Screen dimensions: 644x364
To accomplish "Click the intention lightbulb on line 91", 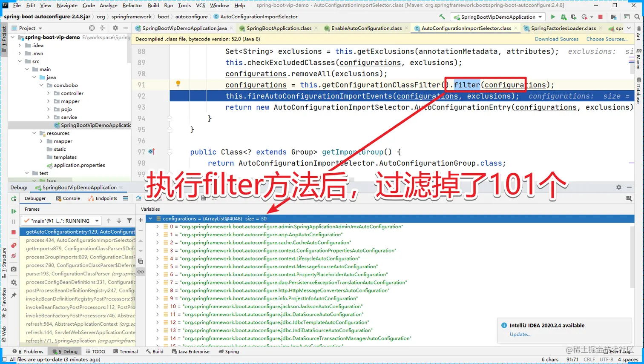I will 178,83.
